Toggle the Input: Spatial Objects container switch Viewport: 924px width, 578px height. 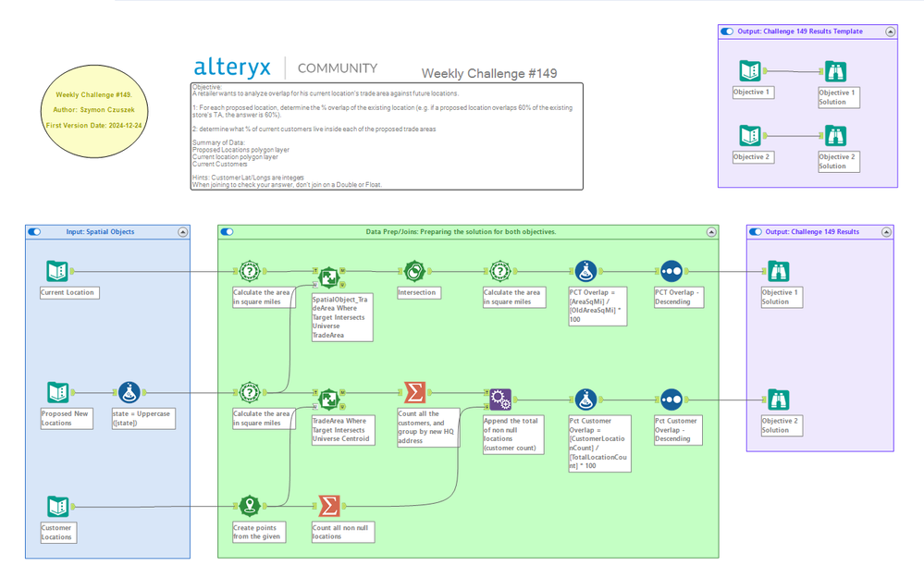[x=35, y=232]
